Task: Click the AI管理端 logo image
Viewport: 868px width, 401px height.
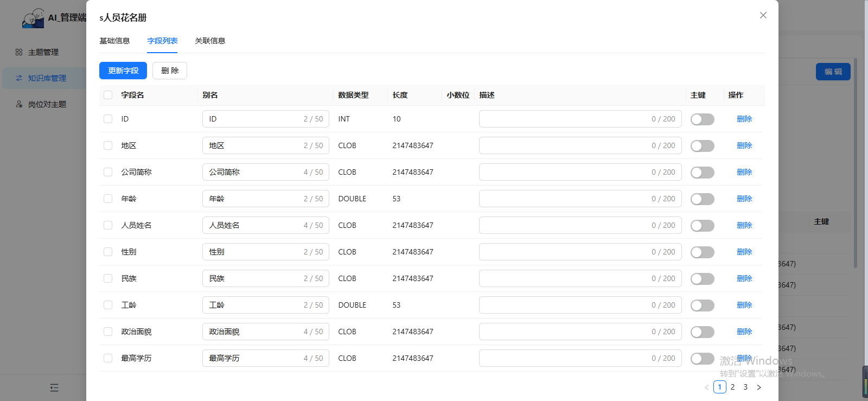Action: 34,18
